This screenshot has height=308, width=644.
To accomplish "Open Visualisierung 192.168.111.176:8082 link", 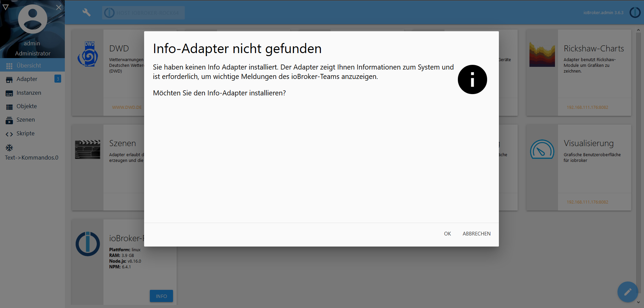I will pos(587,202).
